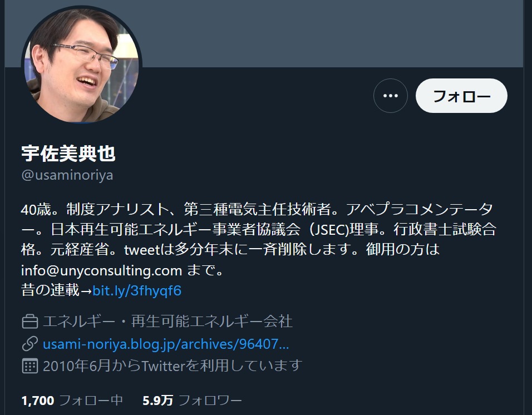This screenshot has height=415, width=532.
Task: Click the briefcase category icon
Action: point(30,322)
